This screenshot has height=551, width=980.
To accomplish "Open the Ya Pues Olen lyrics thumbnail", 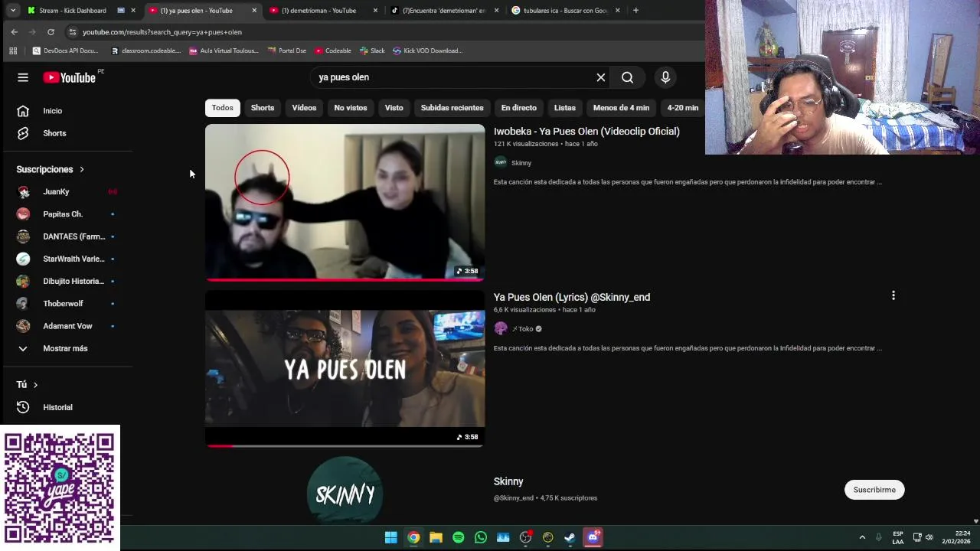I will pos(345,368).
